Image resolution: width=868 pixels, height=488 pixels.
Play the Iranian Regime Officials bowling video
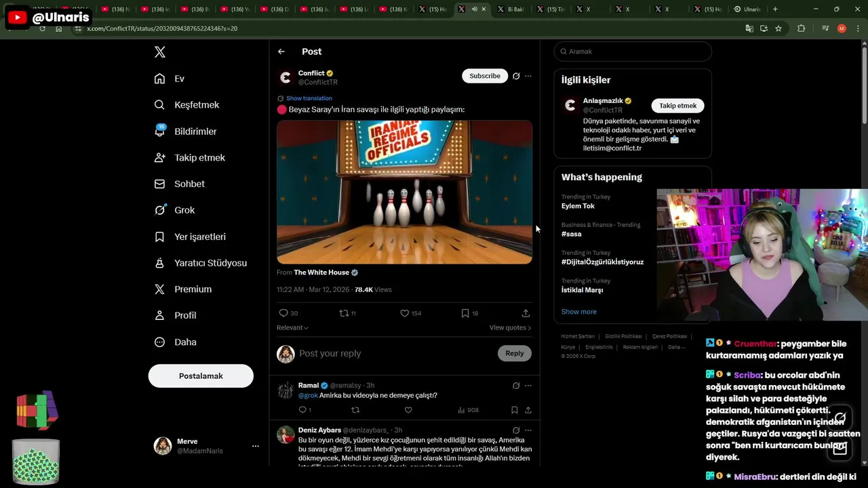405,192
